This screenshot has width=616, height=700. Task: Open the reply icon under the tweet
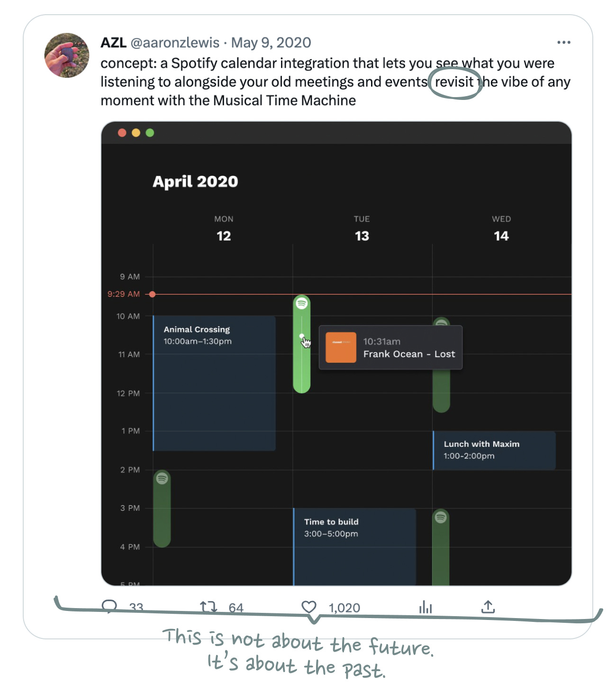tap(110, 607)
